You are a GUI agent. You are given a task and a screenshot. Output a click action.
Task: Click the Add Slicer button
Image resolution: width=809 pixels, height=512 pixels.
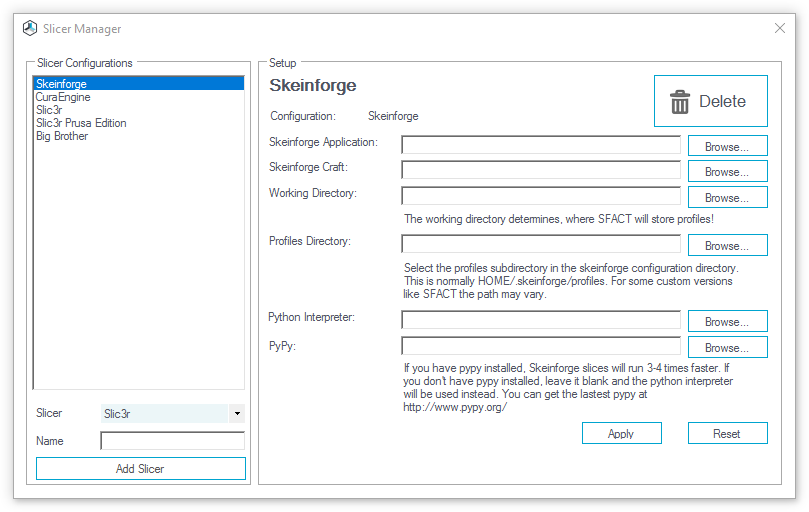coord(140,469)
